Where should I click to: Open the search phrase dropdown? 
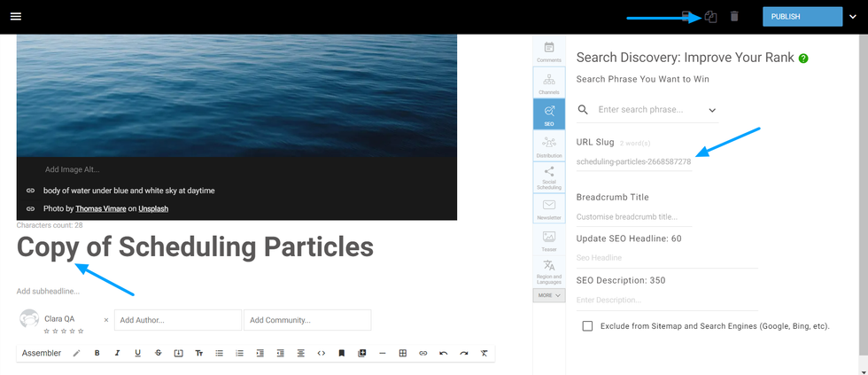[712, 110]
